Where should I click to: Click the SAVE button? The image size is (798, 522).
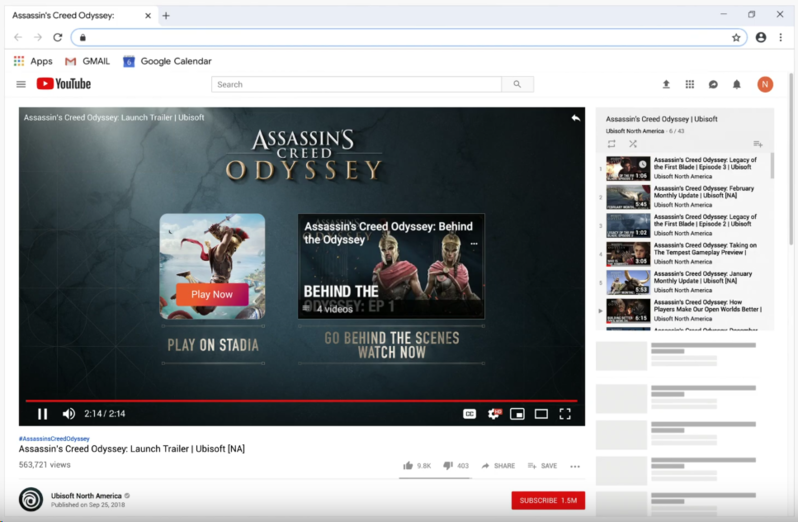(542, 466)
